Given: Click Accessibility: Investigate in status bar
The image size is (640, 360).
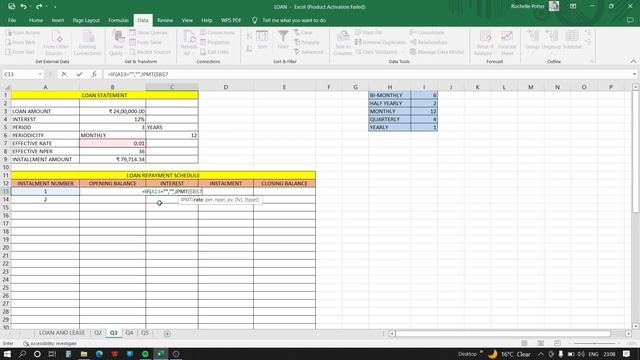Looking at the screenshot, I should point(50,343).
